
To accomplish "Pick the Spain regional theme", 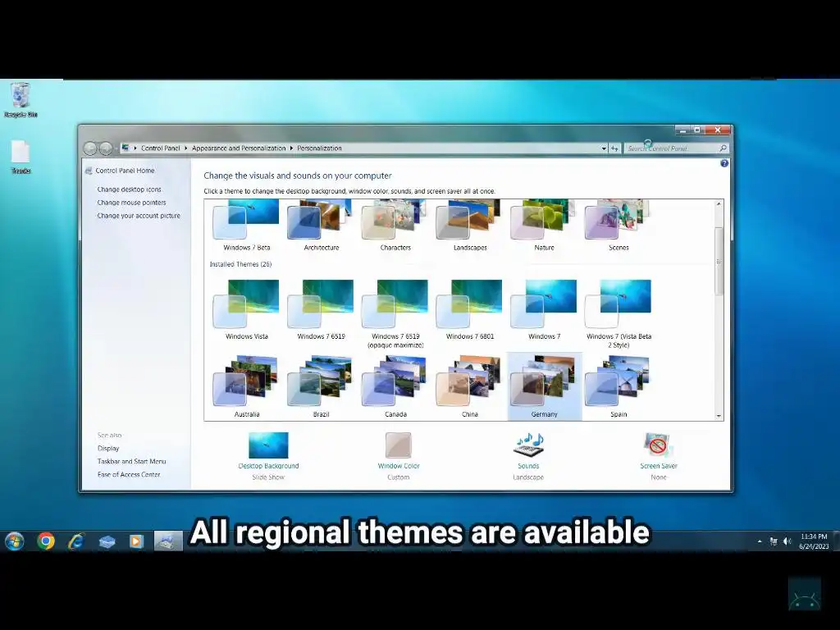I will (x=619, y=386).
